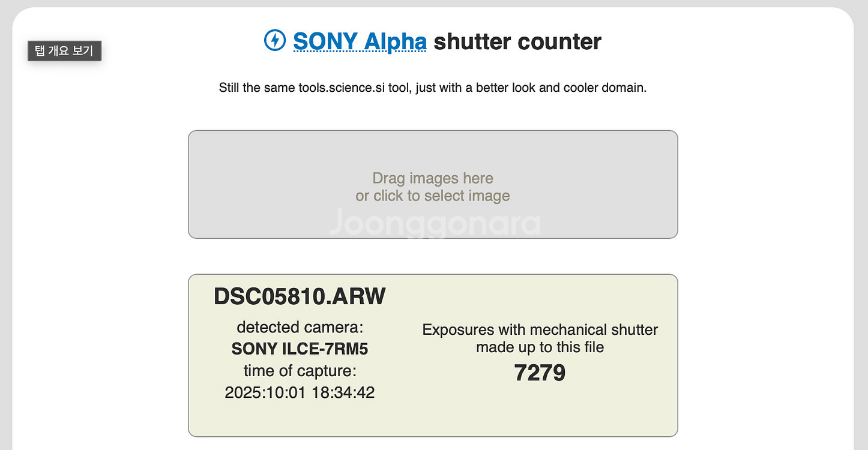Select "or click to select image" text

click(432, 196)
